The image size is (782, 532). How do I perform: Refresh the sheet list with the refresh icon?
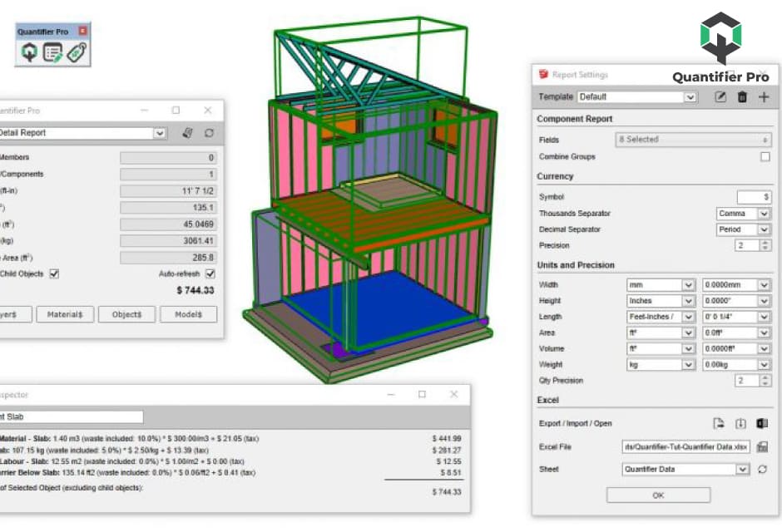762,469
